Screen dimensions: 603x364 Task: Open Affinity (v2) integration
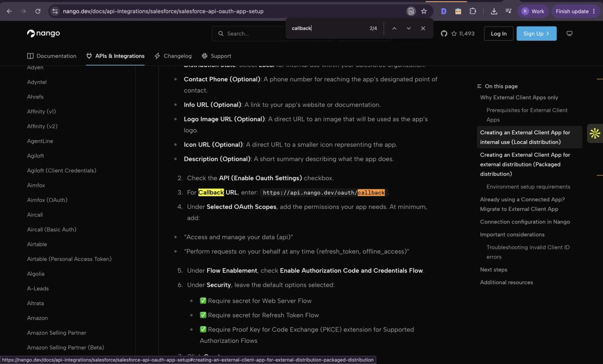[42, 127]
